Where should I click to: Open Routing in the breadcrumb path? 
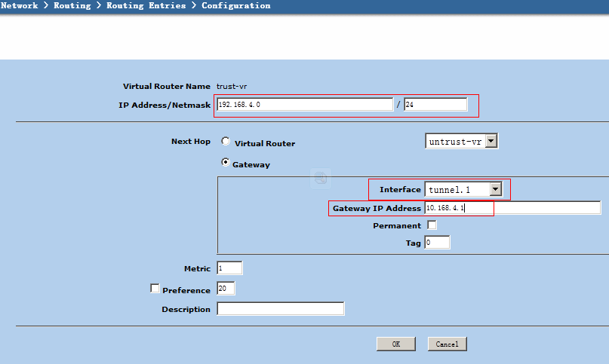point(72,6)
